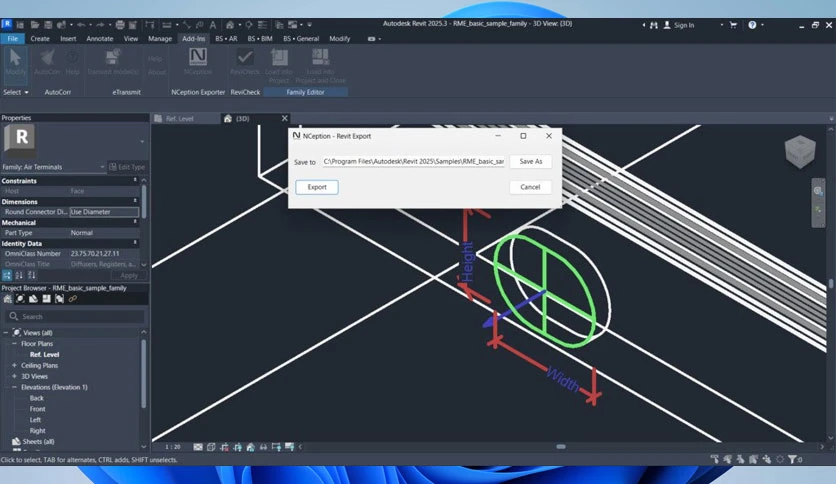The height and width of the screenshot is (484, 836).
Task: Collapse the Floor Plans tree node
Action: [x=14, y=344]
